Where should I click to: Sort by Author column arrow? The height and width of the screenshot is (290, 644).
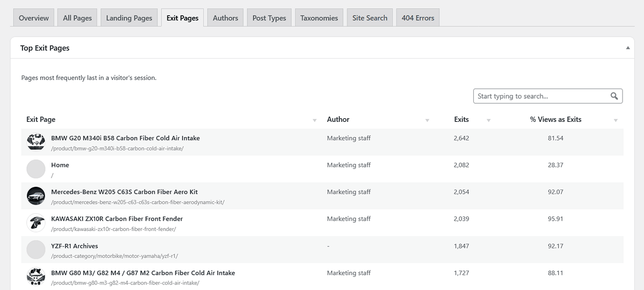coord(427,120)
